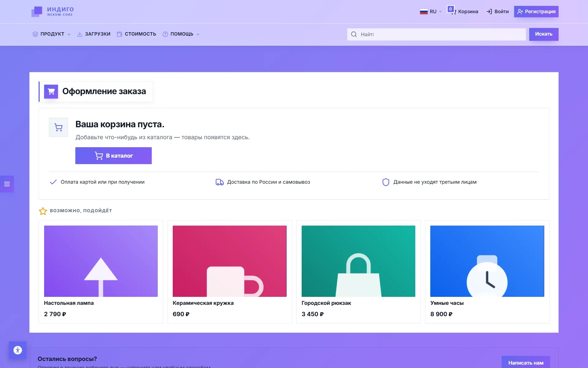Focus the Найти search input field
The image size is (588, 368).
click(x=436, y=34)
